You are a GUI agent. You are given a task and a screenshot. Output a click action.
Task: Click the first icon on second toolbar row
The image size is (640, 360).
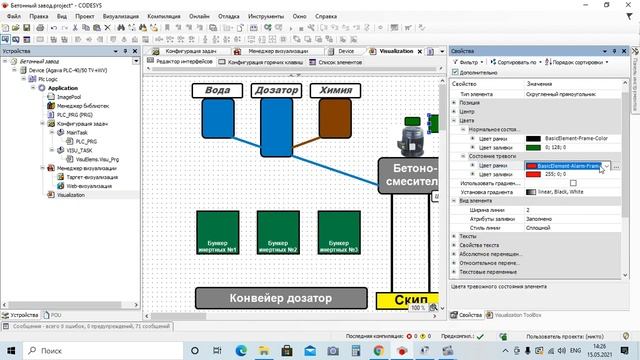5,39
